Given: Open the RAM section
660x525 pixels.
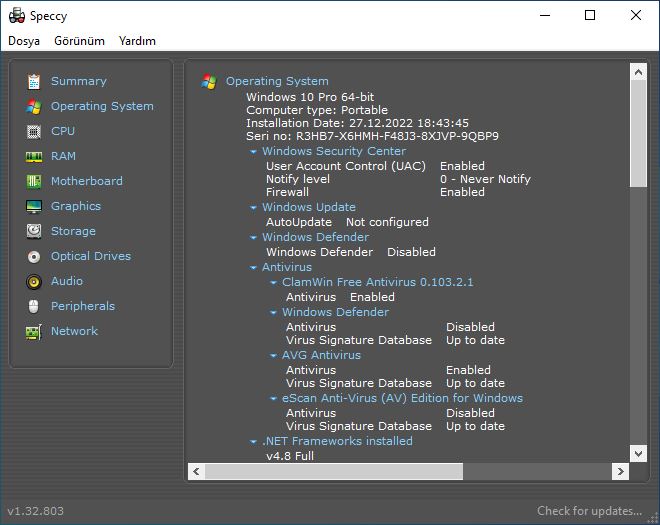Looking at the screenshot, I should click(63, 156).
